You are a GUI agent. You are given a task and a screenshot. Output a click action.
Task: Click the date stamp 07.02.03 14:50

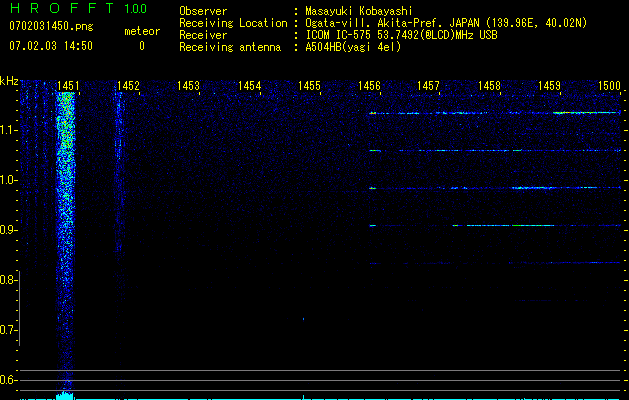coord(51,46)
